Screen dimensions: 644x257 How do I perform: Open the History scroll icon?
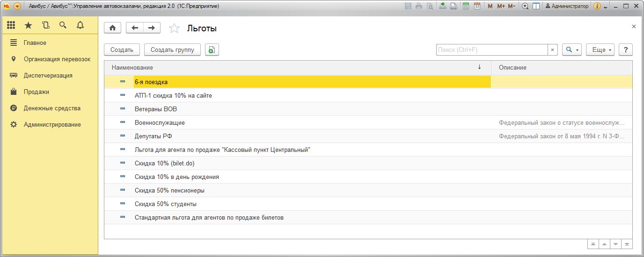(45, 25)
